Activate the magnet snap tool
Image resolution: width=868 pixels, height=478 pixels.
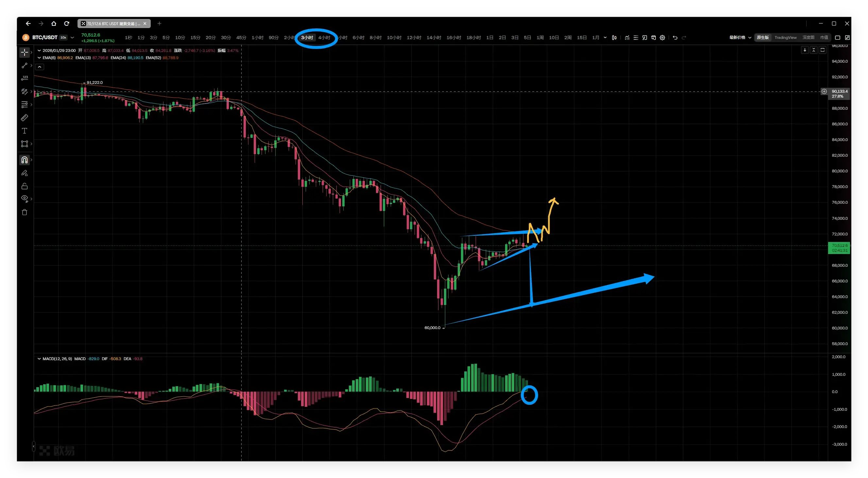tap(24, 160)
